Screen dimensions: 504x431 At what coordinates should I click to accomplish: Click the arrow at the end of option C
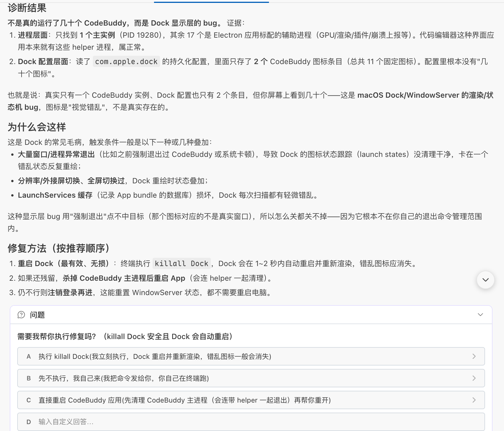(474, 400)
